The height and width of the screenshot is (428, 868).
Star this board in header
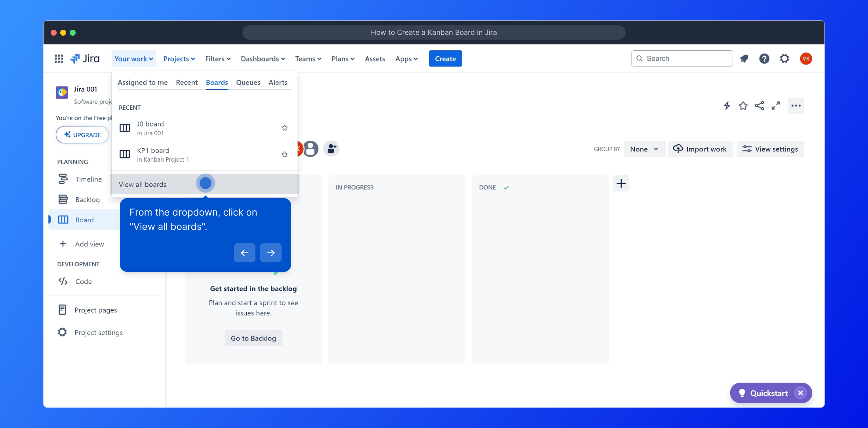tap(743, 105)
